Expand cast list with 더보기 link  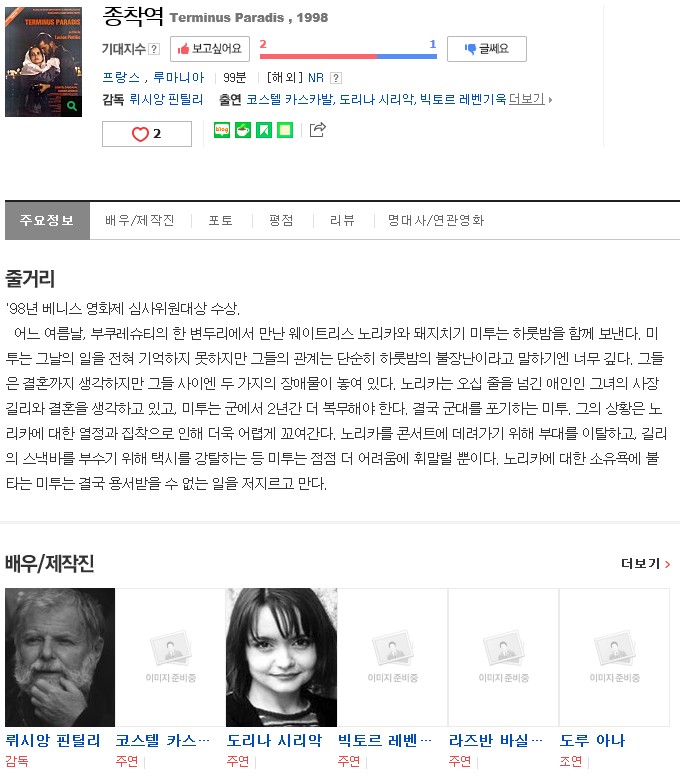pyautogui.click(x=530, y=99)
